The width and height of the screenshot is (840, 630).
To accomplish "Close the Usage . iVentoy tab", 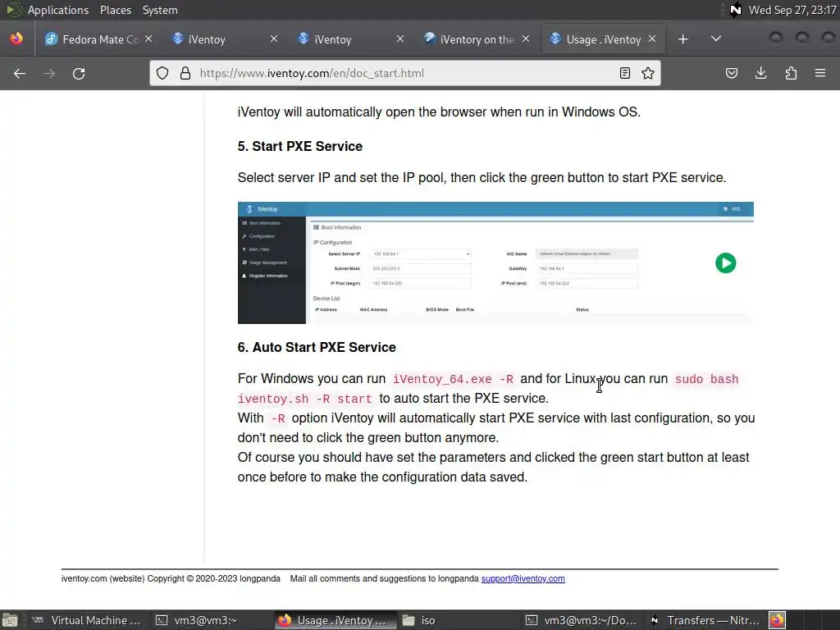I will 652,39.
